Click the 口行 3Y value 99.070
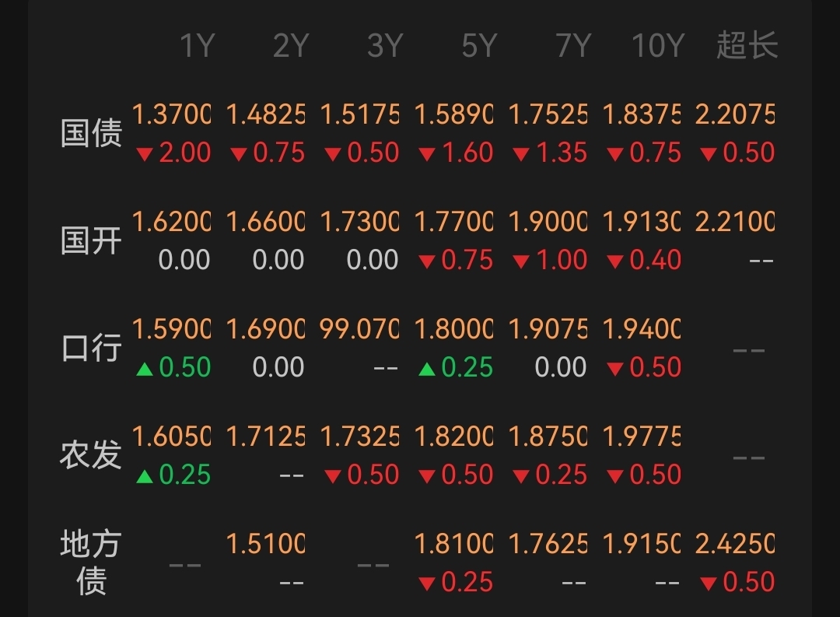 [359, 330]
